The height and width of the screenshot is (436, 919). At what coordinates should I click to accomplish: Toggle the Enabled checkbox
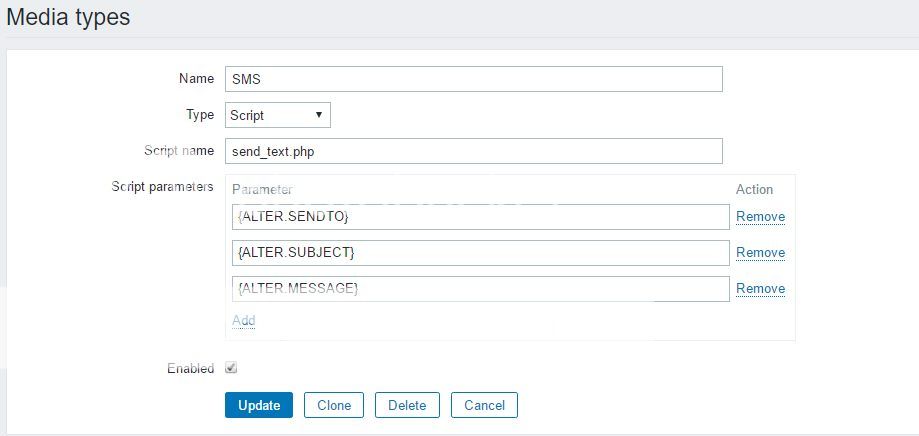pos(231,368)
